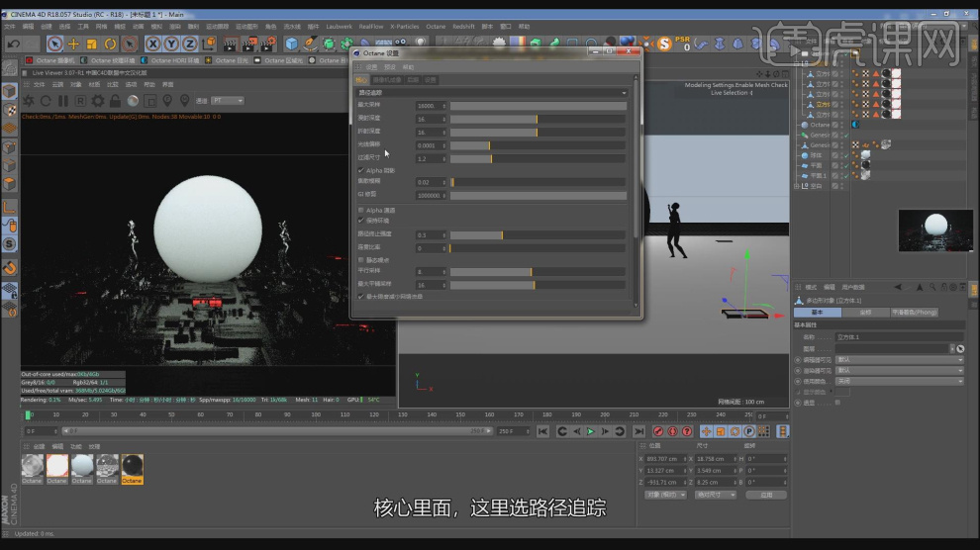Open the Octane menu in menu bar
Viewport: 980px width, 550px height.
(436, 27)
